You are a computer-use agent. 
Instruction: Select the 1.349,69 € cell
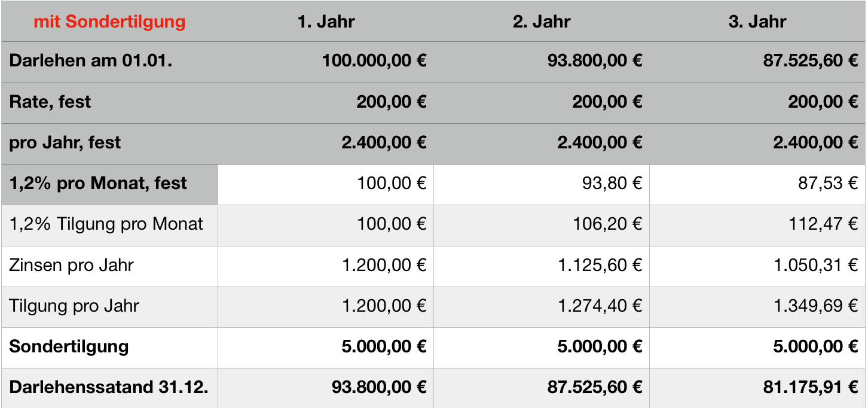[816, 306]
